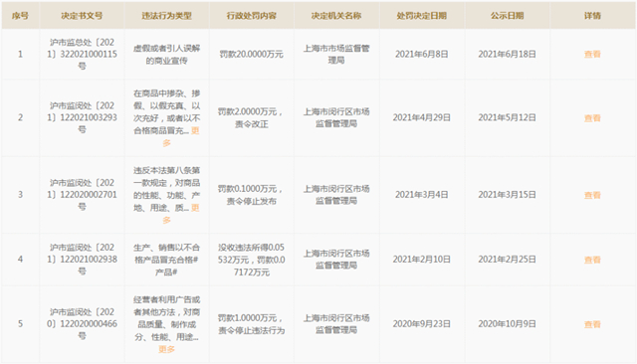This screenshot has width=637, height=364.
Task: Click the 行政处罚内容 column header
Action: tap(252, 16)
